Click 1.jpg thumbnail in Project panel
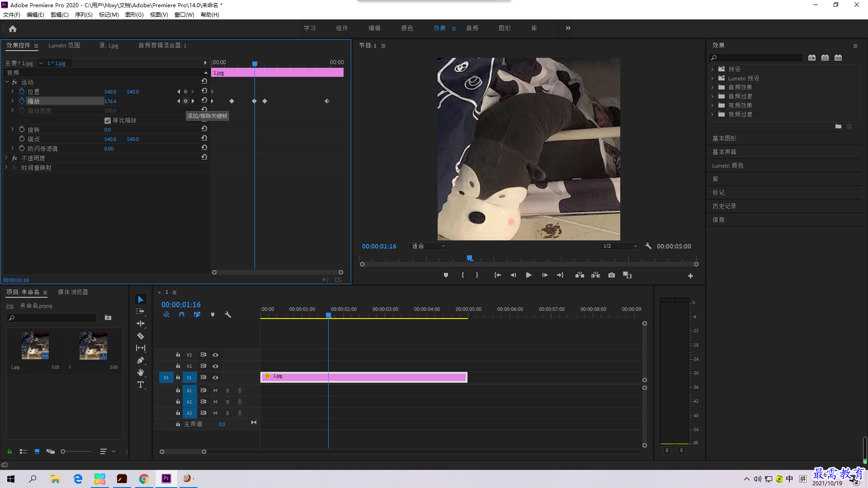The width and height of the screenshot is (868, 488). pyautogui.click(x=35, y=346)
